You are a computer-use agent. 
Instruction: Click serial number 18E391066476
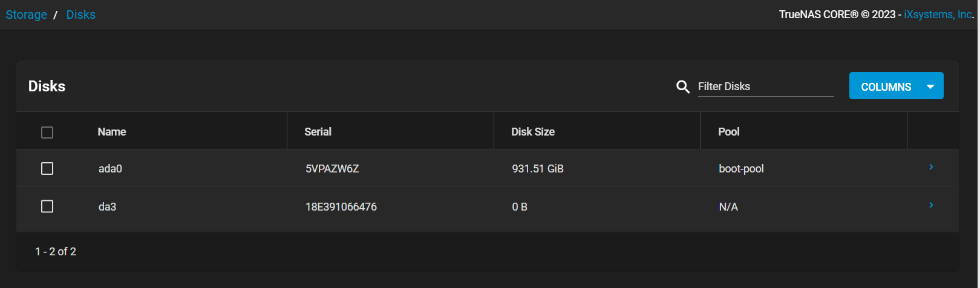pyautogui.click(x=341, y=207)
